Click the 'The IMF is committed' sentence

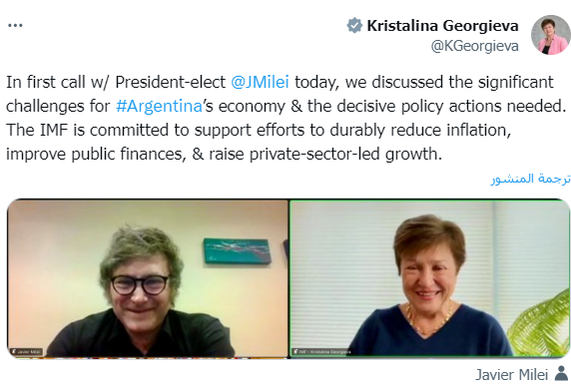point(259,130)
